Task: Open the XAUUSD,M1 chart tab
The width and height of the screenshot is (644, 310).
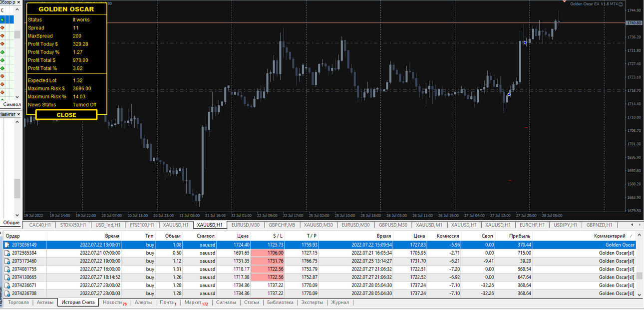Action: pos(429,225)
